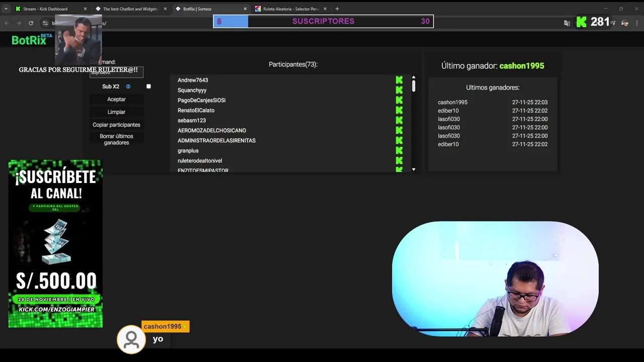This screenshot has height=362, width=644.
Task: Select participant ruleterodealtonivel
Action: pos(200,160)
